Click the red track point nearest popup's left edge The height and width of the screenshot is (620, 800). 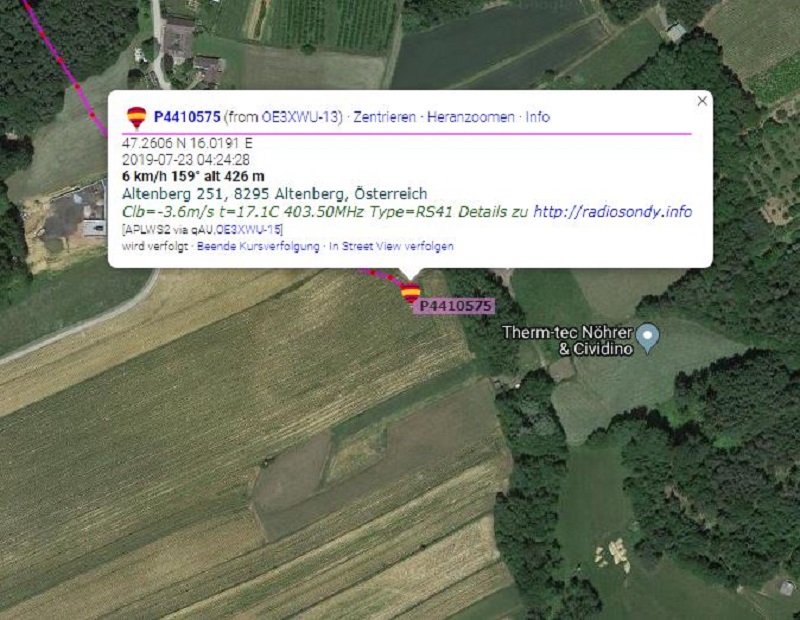93,115
